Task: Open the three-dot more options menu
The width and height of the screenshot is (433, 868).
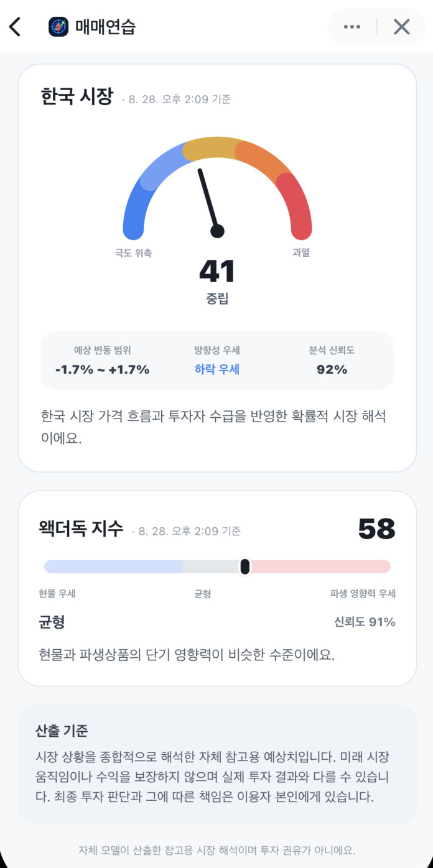Action: 352,27
